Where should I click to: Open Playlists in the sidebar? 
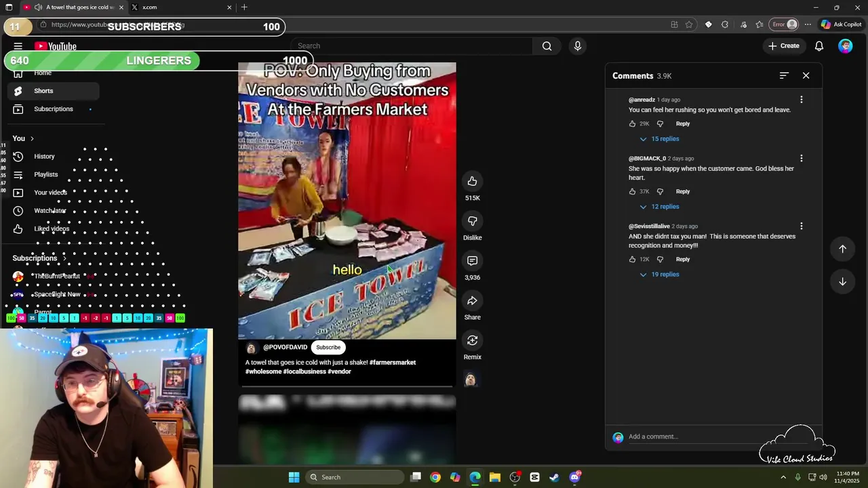[54, 175]
